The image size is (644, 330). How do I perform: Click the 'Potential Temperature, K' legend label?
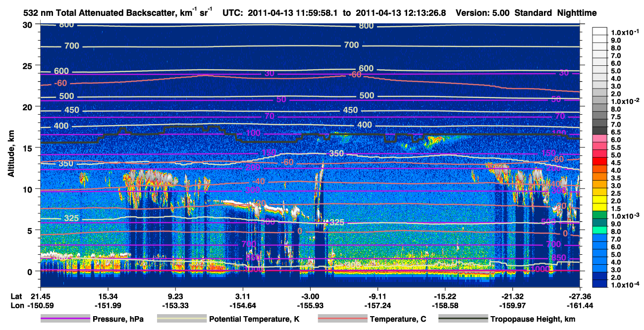pyautogui.click(x=254, y=319)
